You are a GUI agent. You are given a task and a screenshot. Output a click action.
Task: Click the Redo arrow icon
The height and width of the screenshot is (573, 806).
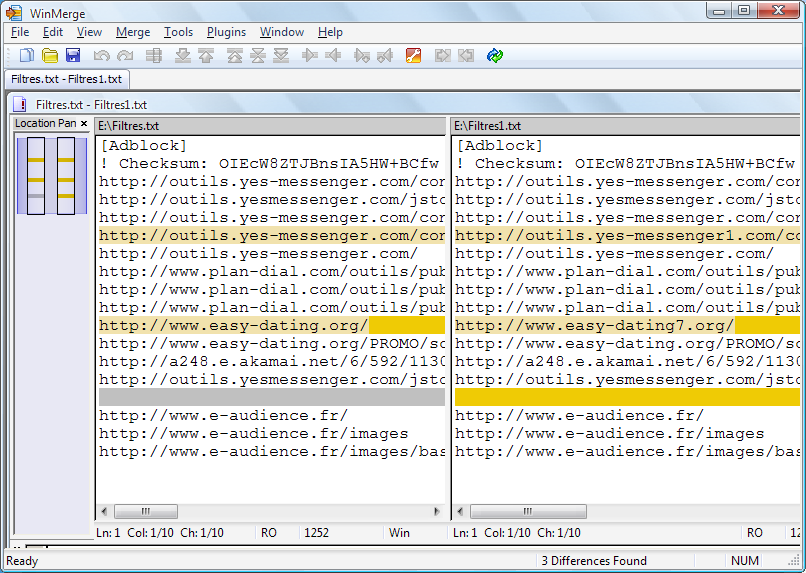click(x=125, y=56)
